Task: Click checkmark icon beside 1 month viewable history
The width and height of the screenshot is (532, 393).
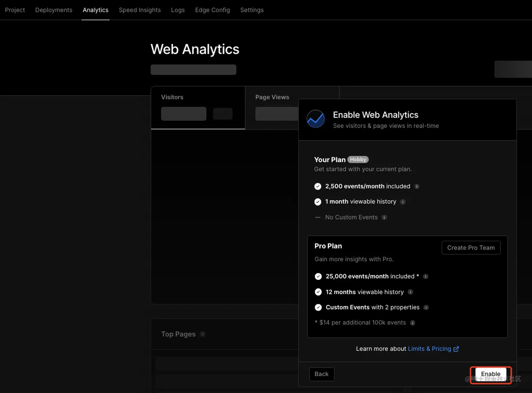Action: click(x=318, y=202)
